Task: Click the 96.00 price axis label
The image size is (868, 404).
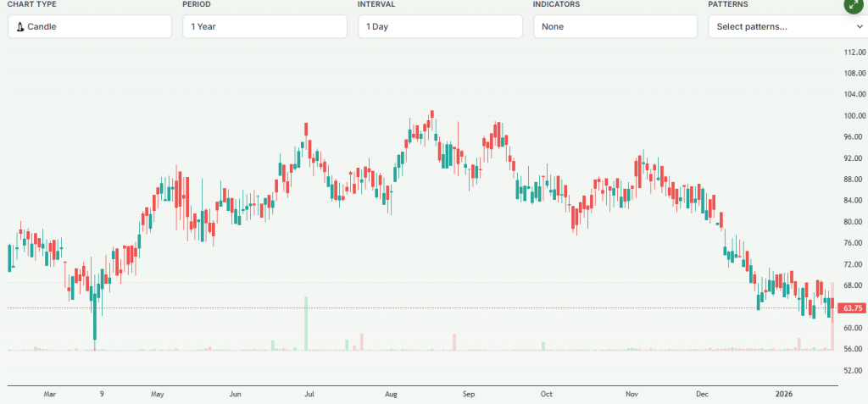Action: click(x=854, y=136)
